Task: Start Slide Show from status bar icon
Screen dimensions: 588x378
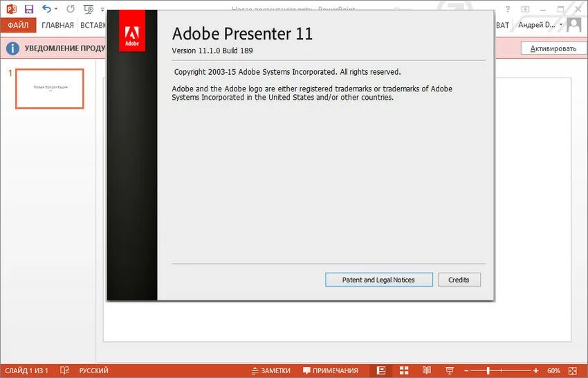Action: point(449,370)
